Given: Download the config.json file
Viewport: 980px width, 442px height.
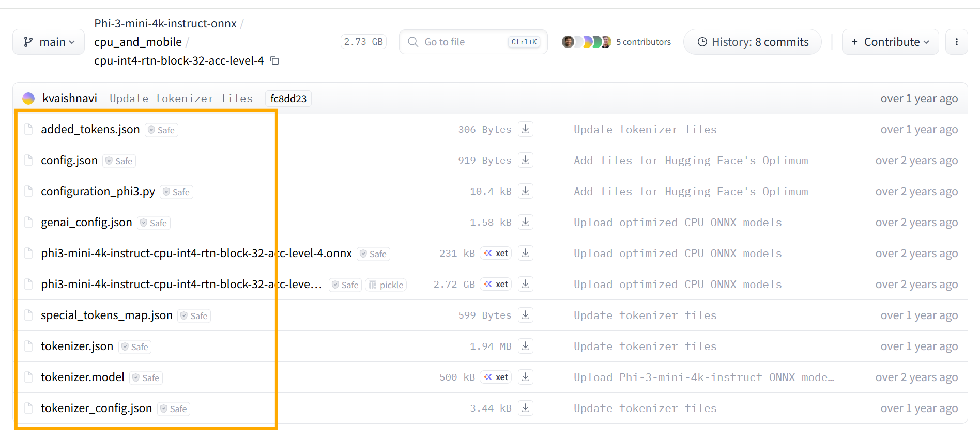Looking at the screenshot, I should tap(526, 160).
